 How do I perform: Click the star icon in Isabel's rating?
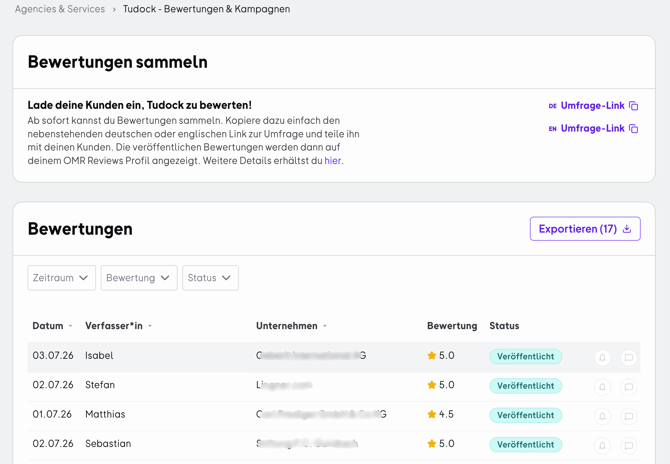432,355
